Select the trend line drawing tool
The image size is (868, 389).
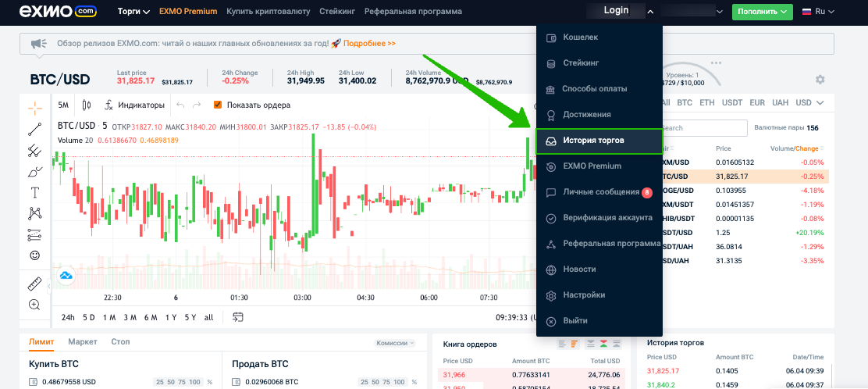[35, 129]
